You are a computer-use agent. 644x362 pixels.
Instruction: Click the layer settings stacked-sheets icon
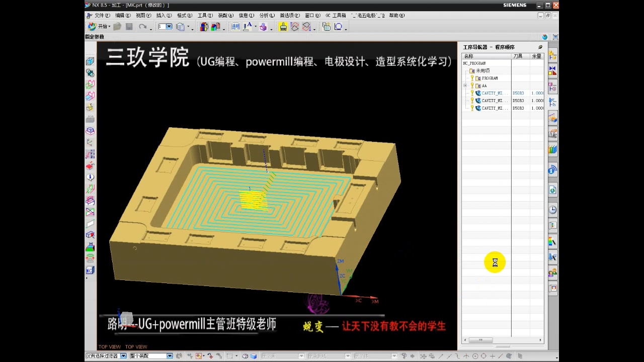[181, 27]
